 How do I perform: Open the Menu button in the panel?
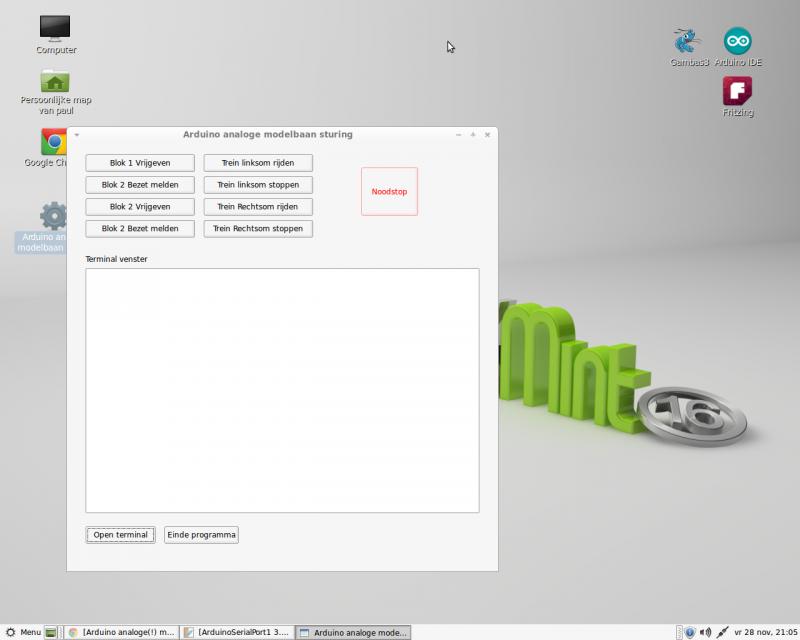click(23, 632)
